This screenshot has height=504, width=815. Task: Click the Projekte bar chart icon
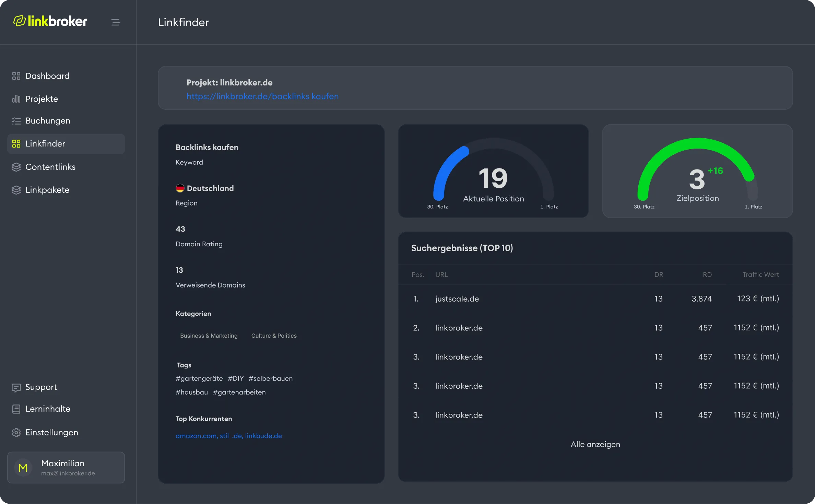click(x=16, y=99)
